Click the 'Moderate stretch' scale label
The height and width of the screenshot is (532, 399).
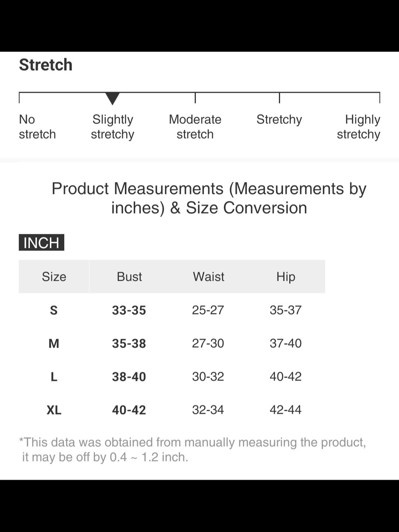[195, 127]
